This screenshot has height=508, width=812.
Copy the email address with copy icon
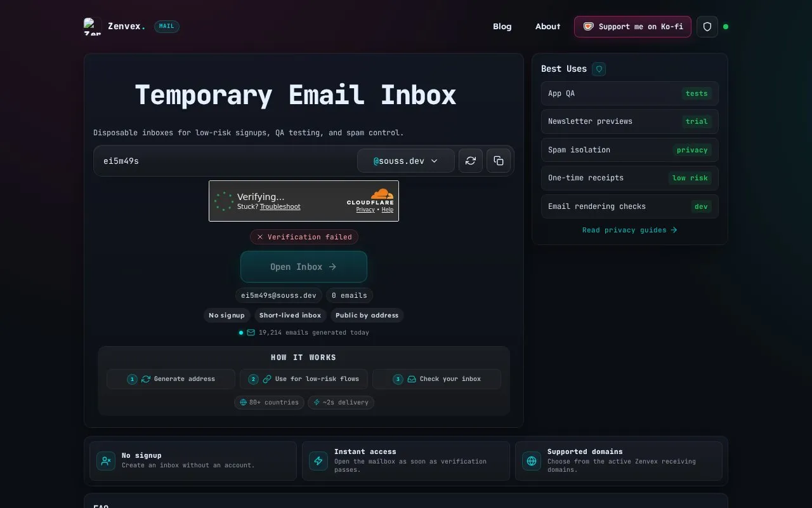point(499,161)
